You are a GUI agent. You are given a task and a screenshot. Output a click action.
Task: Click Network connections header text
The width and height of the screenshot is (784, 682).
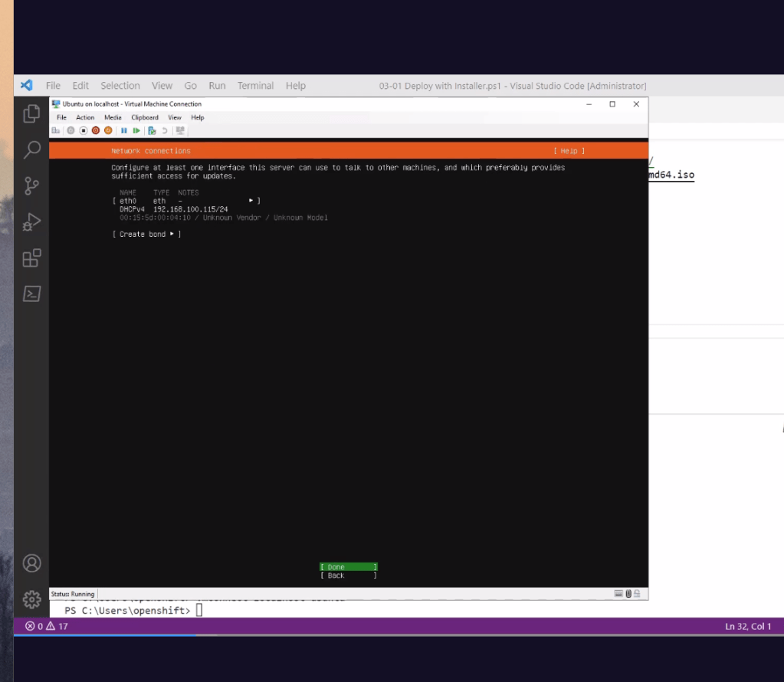click(150, 151)
